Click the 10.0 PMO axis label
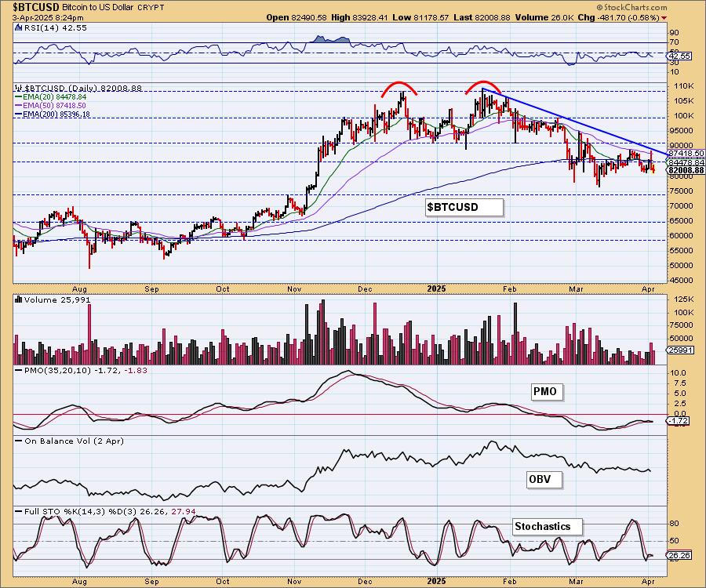706x588 pixels. [678, 373]
